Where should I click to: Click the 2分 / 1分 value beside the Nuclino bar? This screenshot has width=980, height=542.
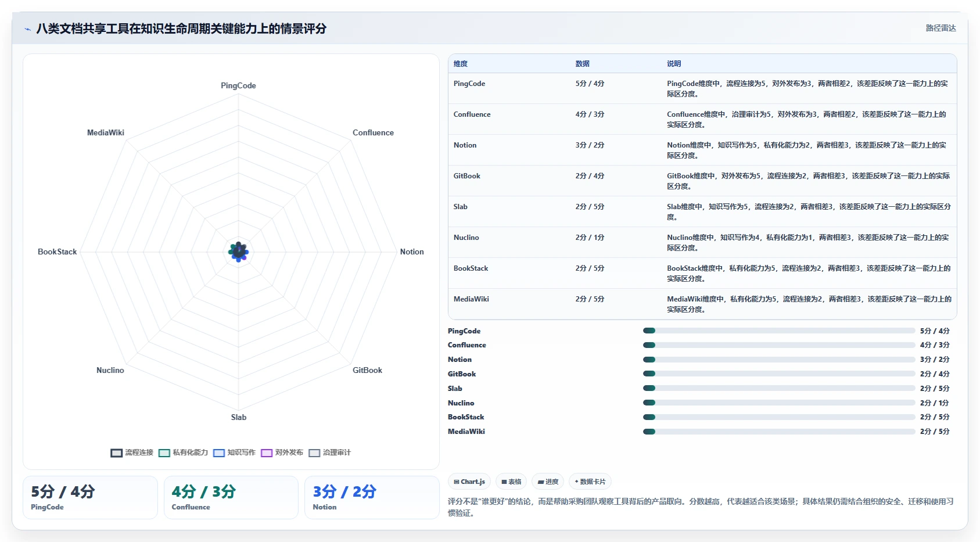935,403
